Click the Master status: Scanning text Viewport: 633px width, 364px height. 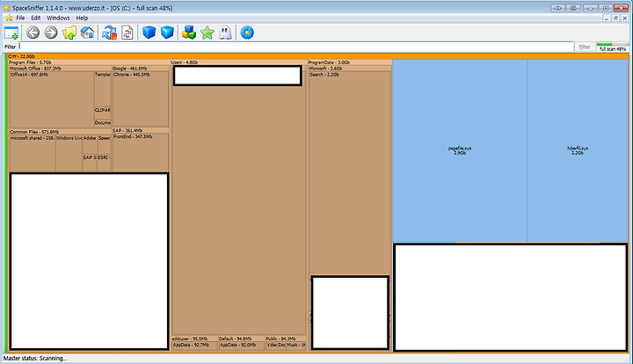pos(35,359)
